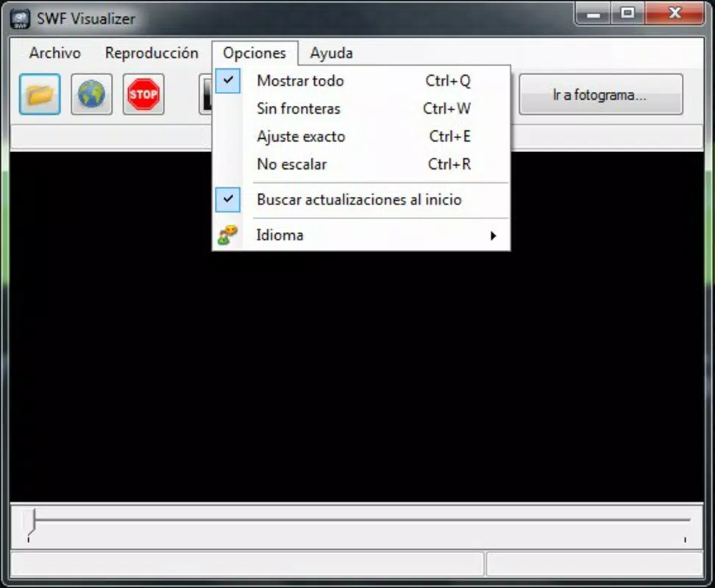Click the red STOP button icon
The height and width of the screenshot is (588, 715).
143,94
